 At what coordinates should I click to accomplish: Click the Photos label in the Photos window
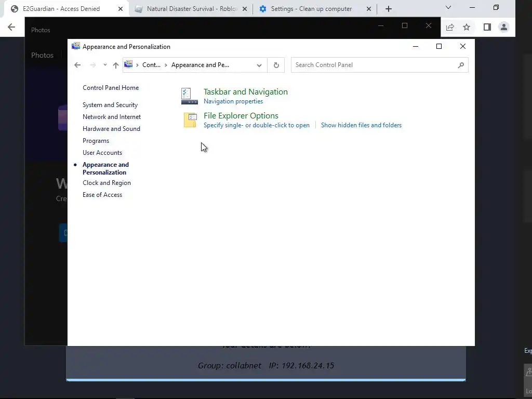pos(42,55)
